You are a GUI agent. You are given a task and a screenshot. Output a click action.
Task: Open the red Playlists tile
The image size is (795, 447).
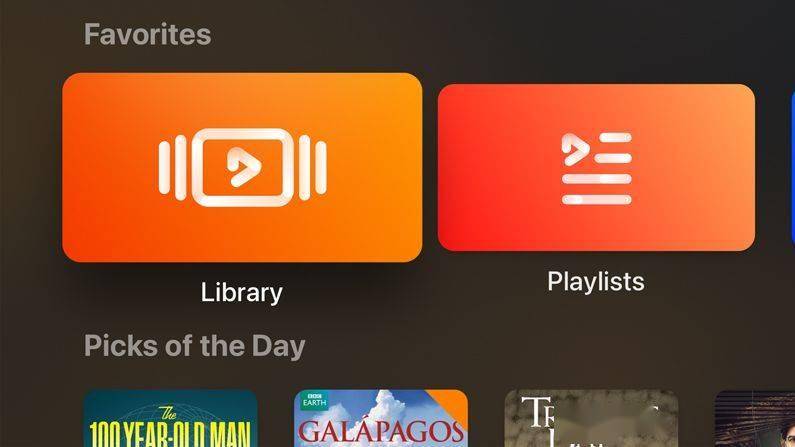(x=596, y=167)
